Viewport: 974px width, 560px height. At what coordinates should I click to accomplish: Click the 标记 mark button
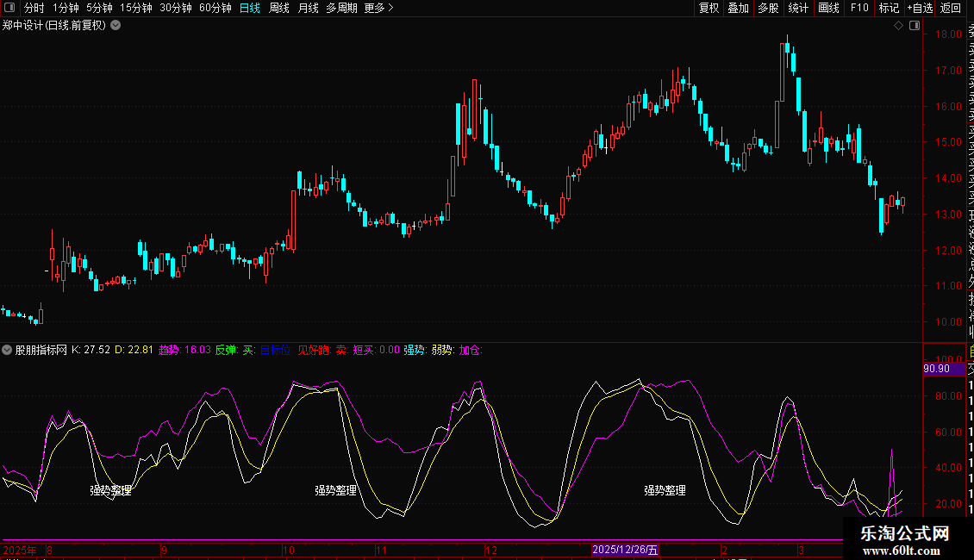[889, 8]
